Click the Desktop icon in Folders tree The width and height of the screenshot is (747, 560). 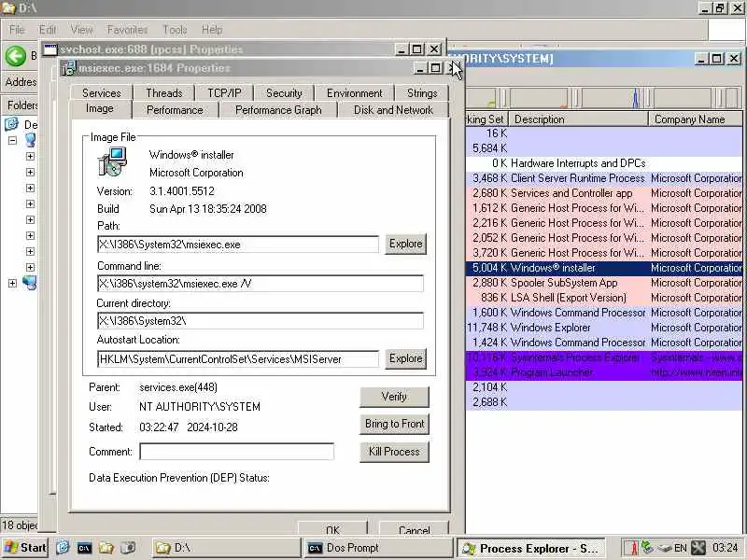11,124
